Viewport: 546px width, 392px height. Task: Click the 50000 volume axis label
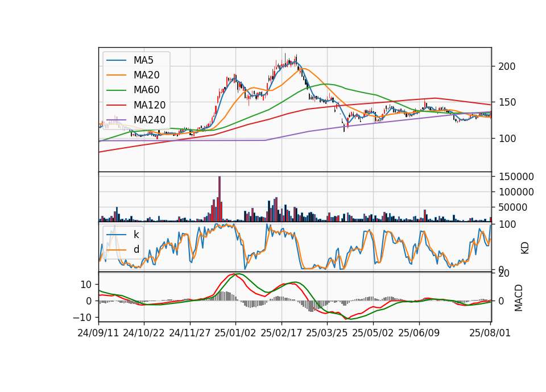pyautogui.click(x=512, y=207)
